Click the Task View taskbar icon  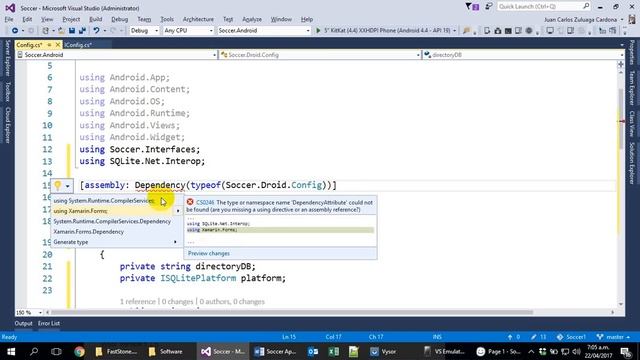56,351
